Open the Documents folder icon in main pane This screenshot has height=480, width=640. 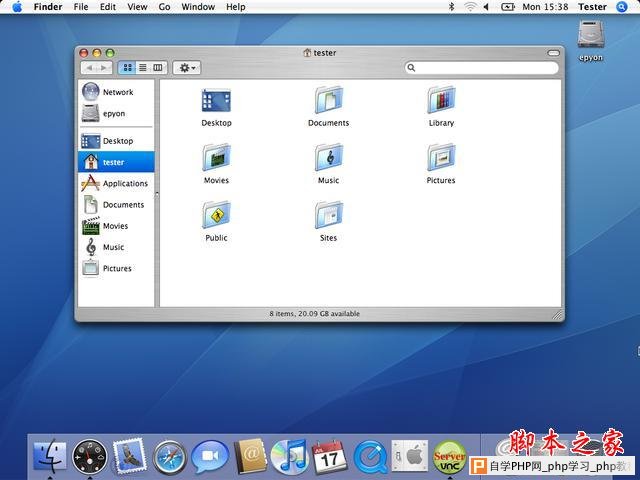coord(329,100)
